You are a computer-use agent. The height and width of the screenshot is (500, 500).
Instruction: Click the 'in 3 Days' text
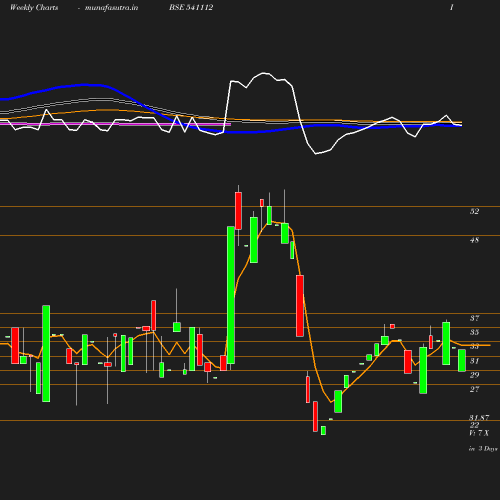coord(483,449)
